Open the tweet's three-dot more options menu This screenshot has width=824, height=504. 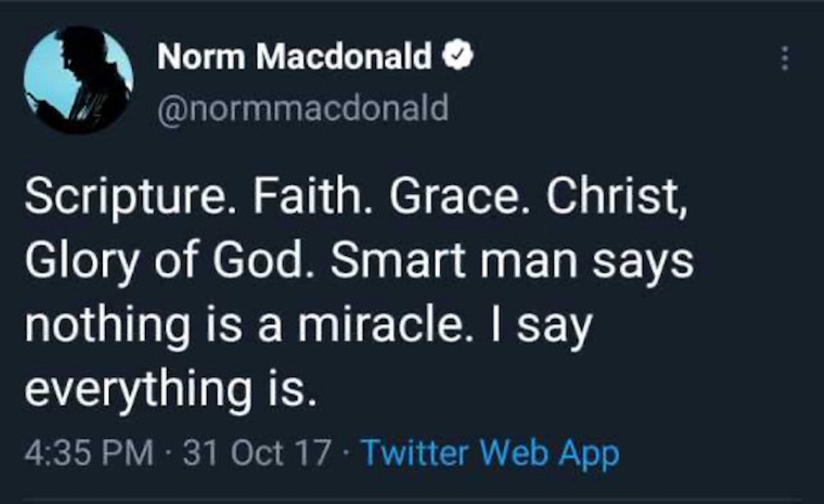(785, 58)
